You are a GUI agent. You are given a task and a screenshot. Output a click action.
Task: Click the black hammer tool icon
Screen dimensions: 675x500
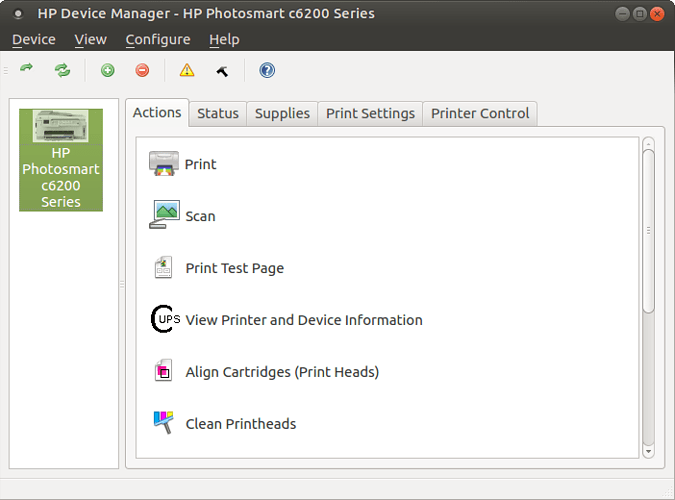tap(222, 71)
